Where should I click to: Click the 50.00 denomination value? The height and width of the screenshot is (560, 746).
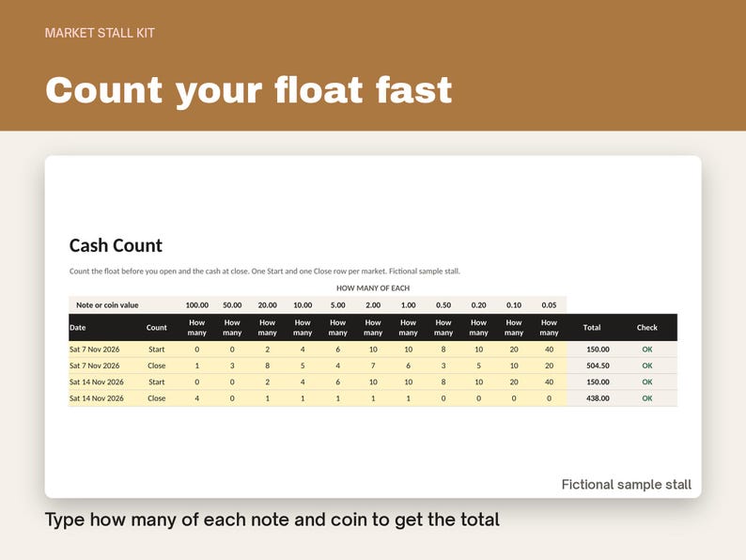[x=232, y=305]
